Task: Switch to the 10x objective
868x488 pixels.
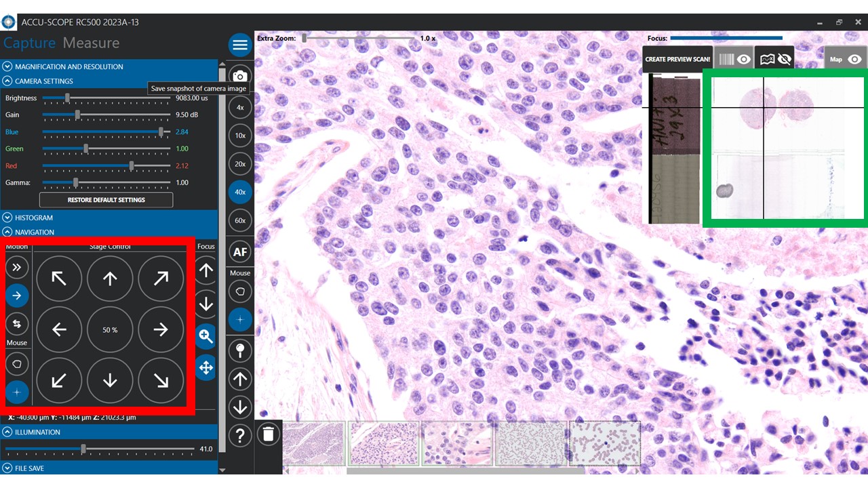Action: point(240,136)
